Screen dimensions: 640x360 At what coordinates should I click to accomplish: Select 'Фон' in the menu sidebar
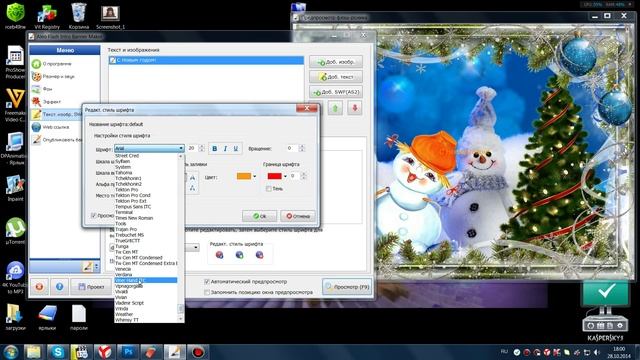click(47, 89)
